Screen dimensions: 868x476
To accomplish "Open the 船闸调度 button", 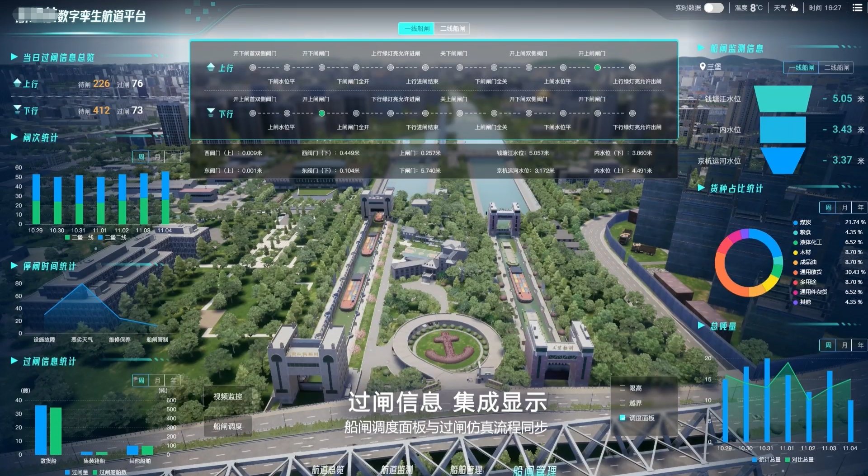I will [x=228, y=426].
